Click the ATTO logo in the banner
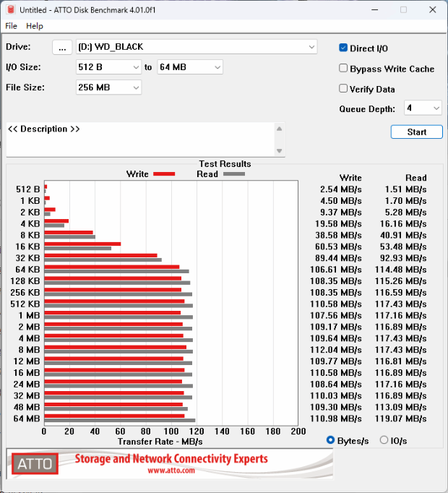Image resolution: width=448 pixels, height=493 pixels. click(35, 464)
